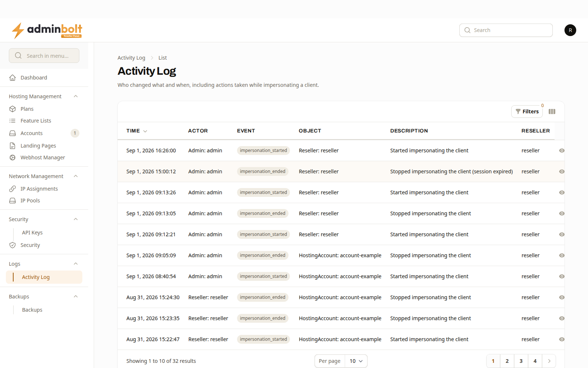Click the ACTOR column header
The height and width of the screenshot is (368, 588).
[198, 131]
